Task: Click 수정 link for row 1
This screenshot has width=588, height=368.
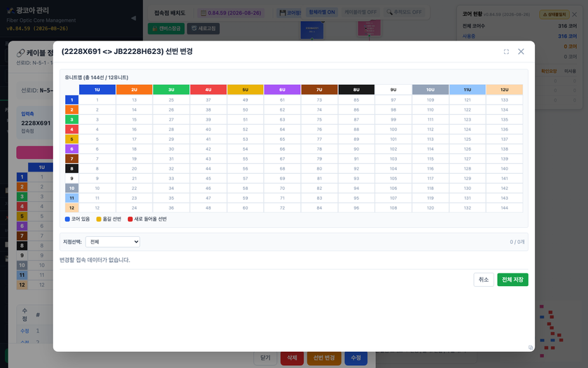Action: [24, 331]
